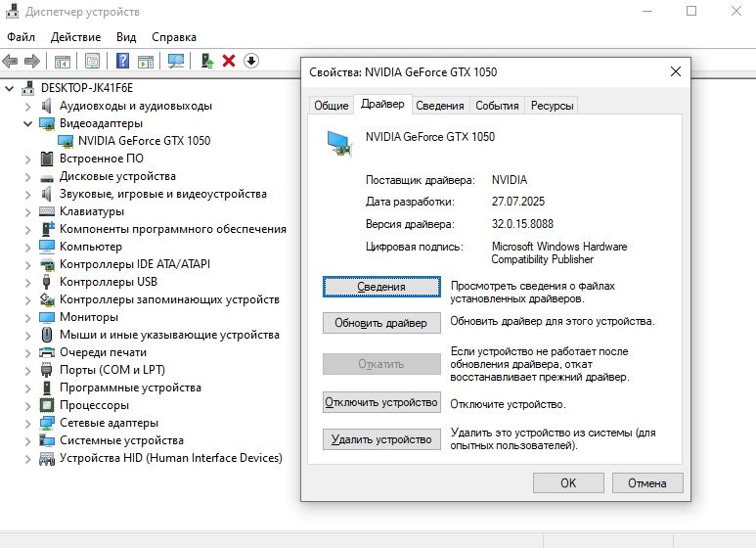Screen dimensions: 756x548
Task: Click the Отключить устройство button
Action: coord(381,402)
